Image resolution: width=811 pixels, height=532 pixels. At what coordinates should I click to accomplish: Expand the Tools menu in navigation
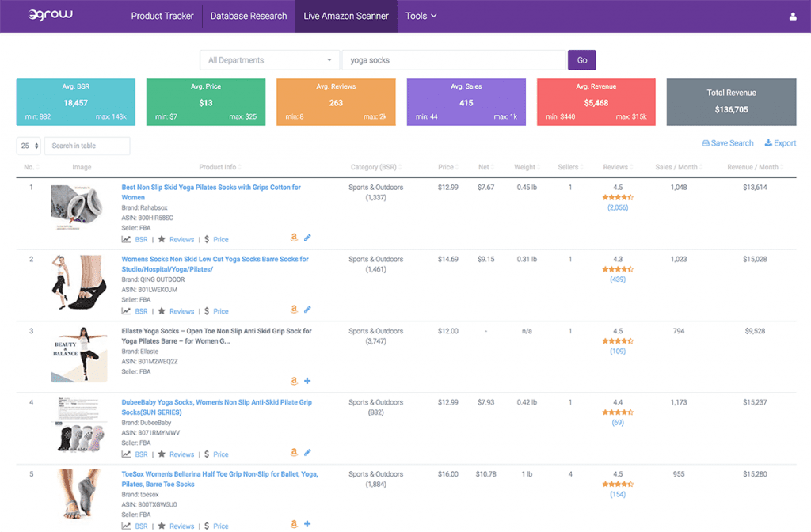coord(421,16)
